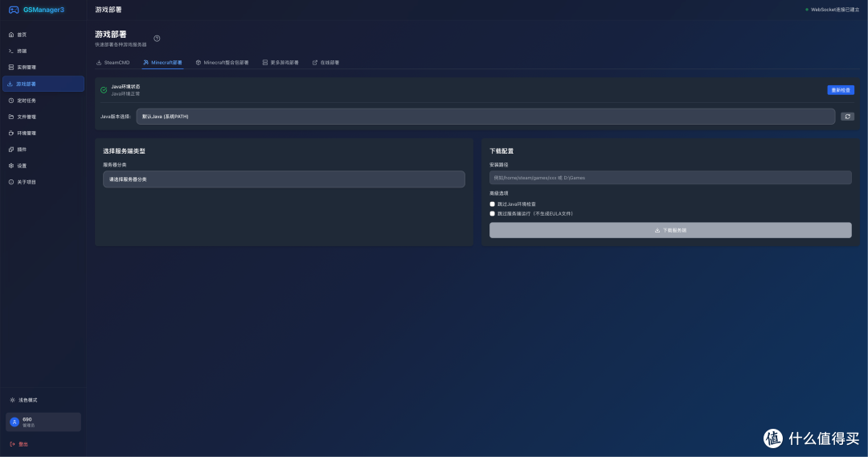
Task: Click the Java环境正常 status text
Action: tap(125, 94)
